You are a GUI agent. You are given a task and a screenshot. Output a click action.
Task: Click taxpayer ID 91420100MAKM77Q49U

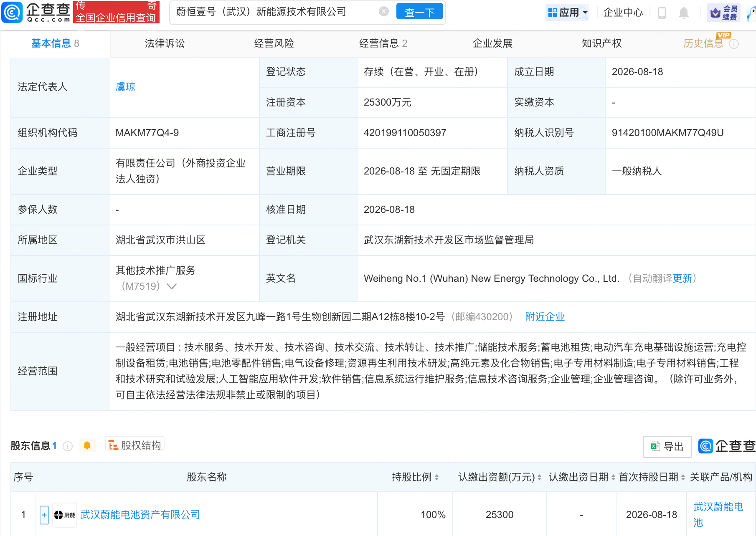667,133
